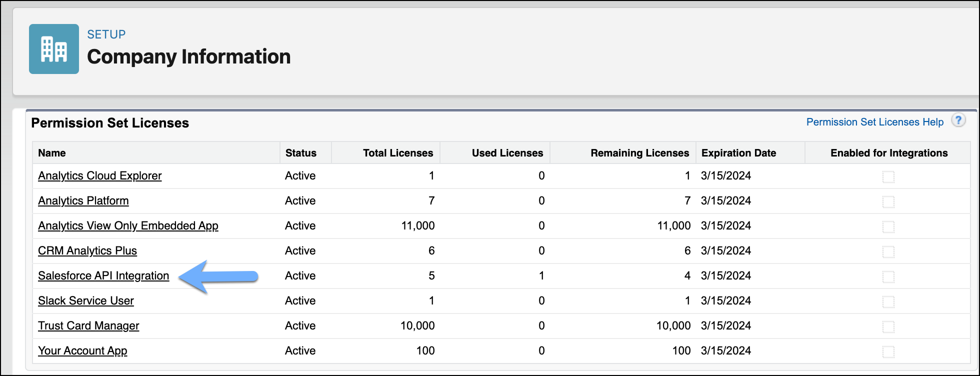Click the SETUP breadcrumb label

click(106, 34)
